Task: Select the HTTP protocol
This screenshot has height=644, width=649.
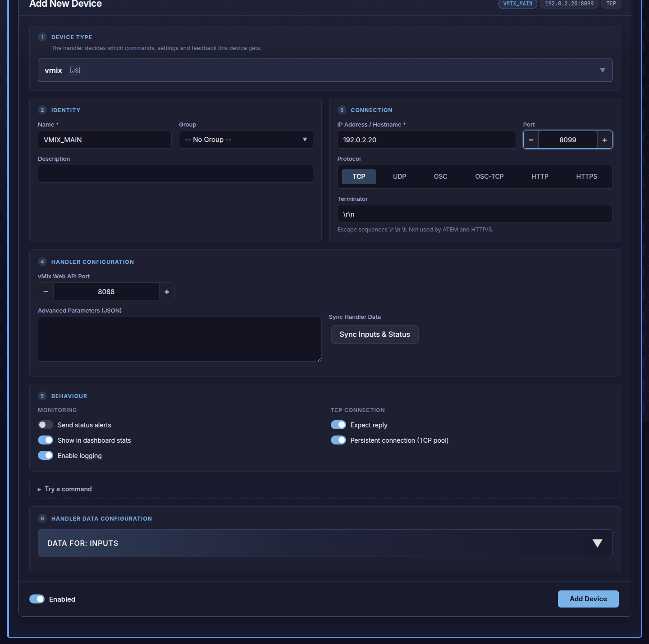Action: (540, 177)
